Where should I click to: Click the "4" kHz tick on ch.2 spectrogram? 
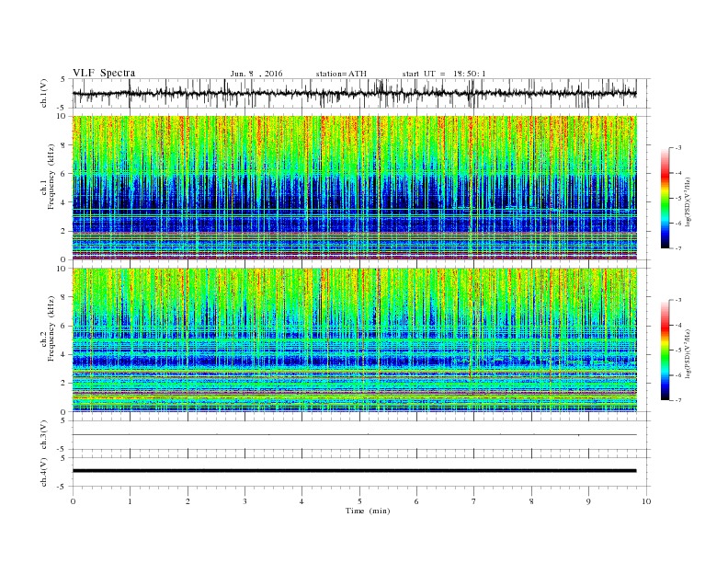click(x=64, y=354)
